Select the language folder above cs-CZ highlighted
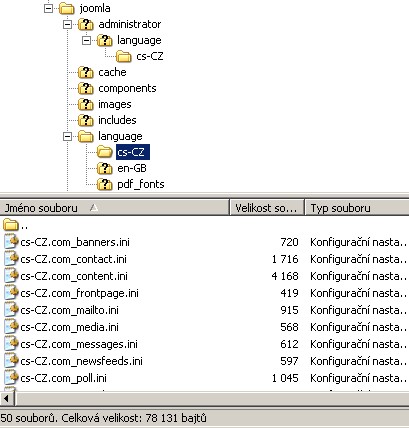The width and height of the screenshot is (409, 428). (x=120, y=136)
